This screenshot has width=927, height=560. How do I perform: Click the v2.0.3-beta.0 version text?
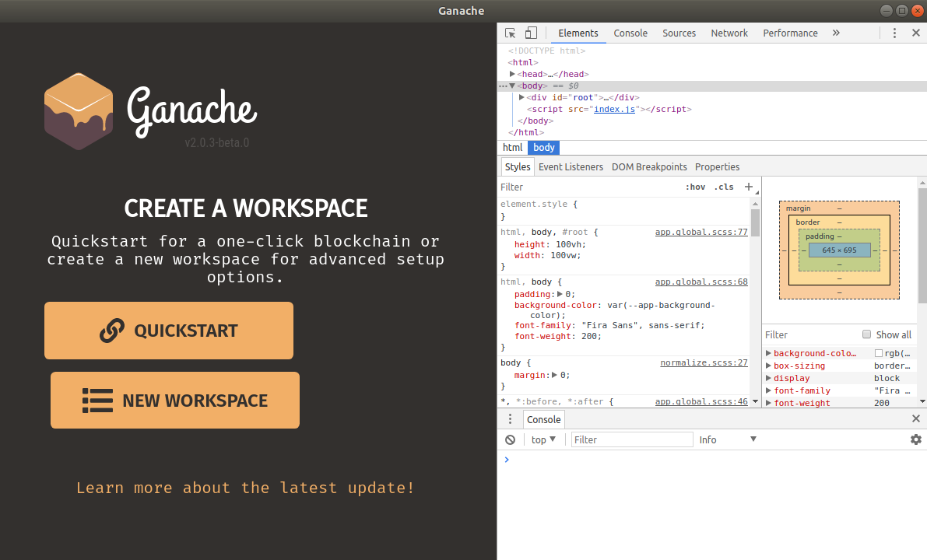pos(217,143)
